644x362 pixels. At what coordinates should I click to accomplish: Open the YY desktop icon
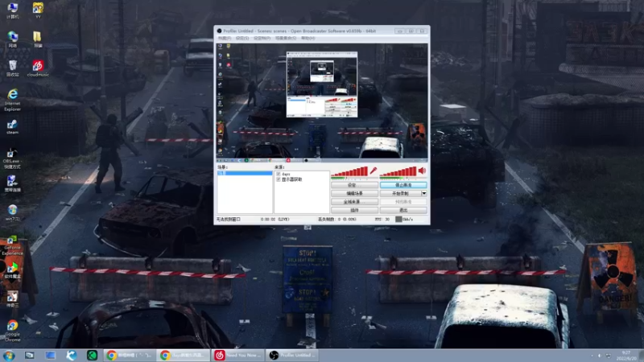pos(38,10)
